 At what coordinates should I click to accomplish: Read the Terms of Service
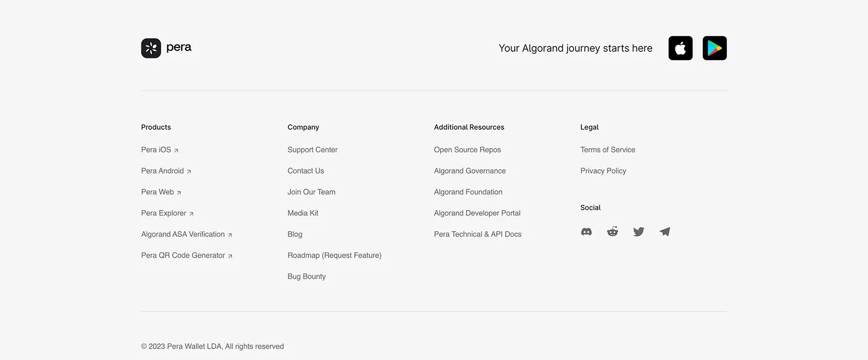pyautogui.click(x=608, y=149)
